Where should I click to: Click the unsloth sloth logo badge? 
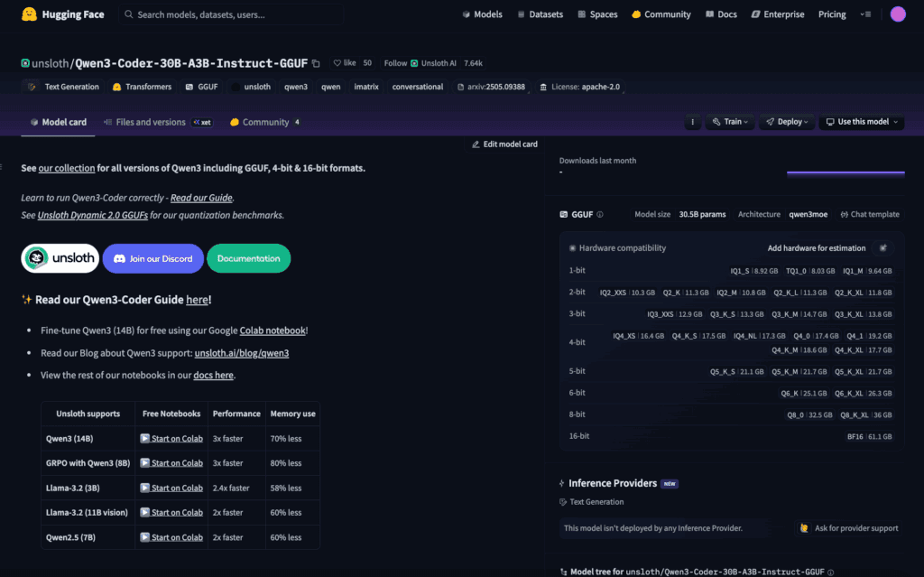60,258
